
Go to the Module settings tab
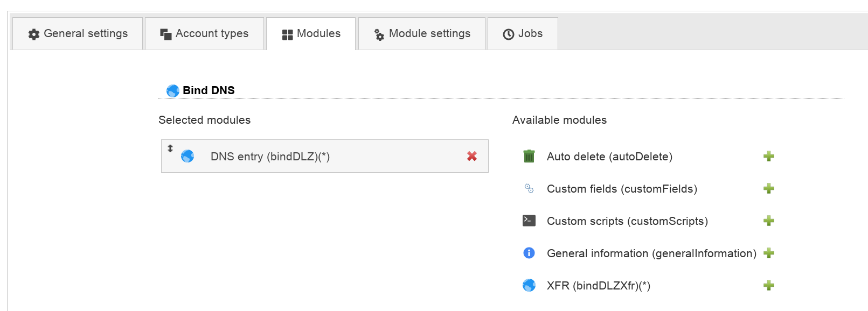point(422,34)
